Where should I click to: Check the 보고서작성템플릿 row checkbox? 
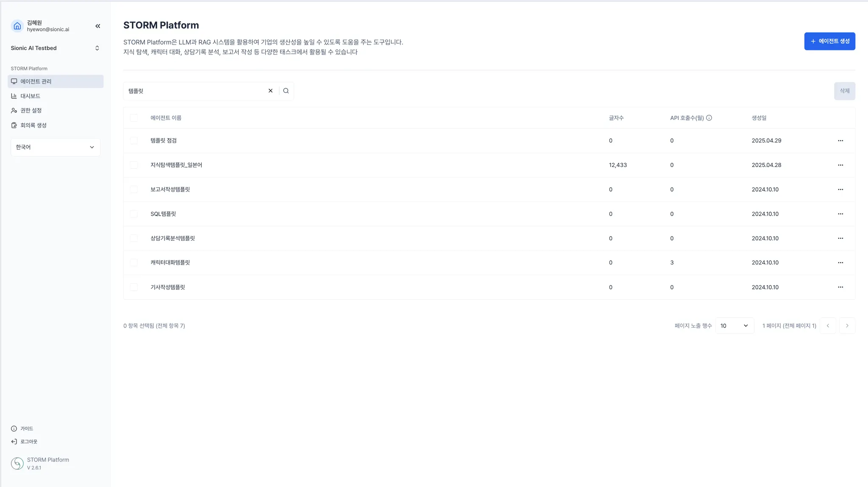pos(134,189)
